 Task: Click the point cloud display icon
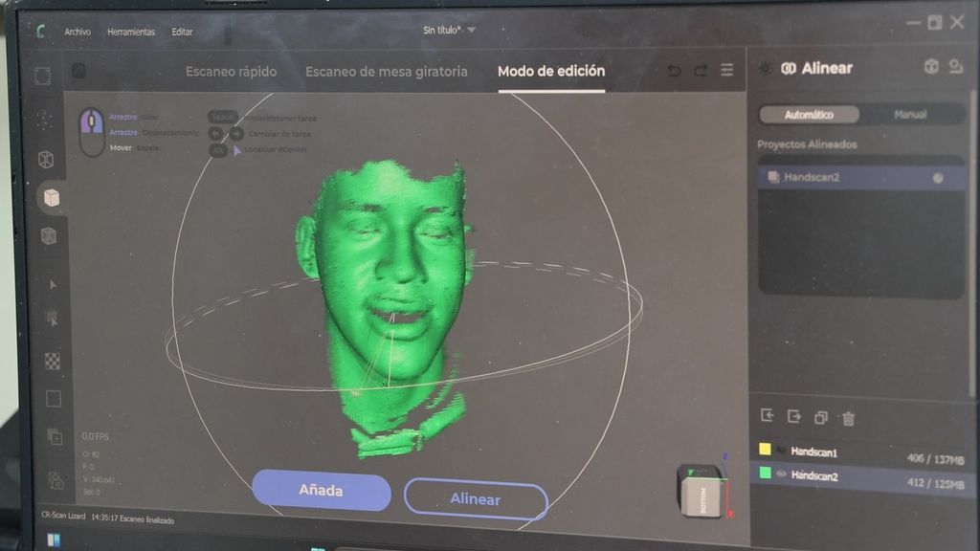[x=44, y=120]
